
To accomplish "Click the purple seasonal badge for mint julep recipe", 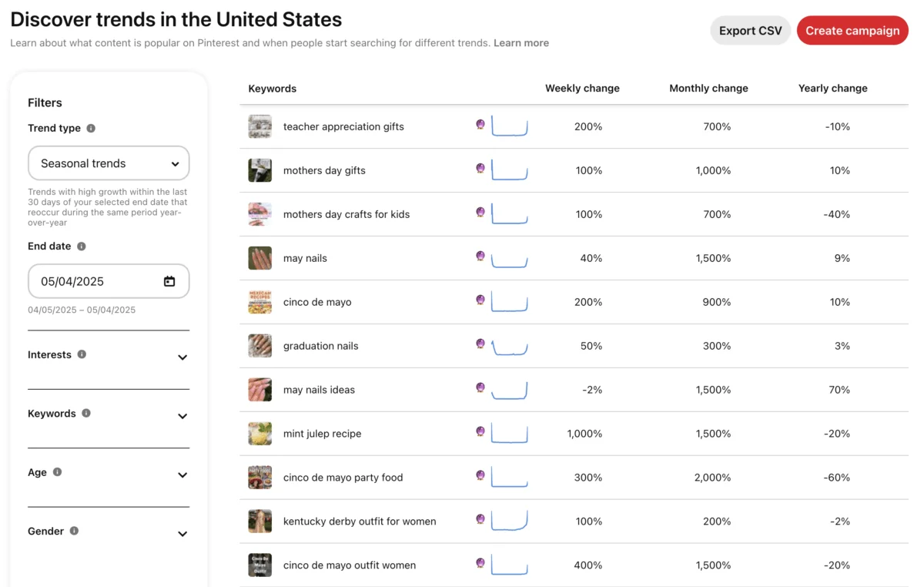I will tap(480, 431).
